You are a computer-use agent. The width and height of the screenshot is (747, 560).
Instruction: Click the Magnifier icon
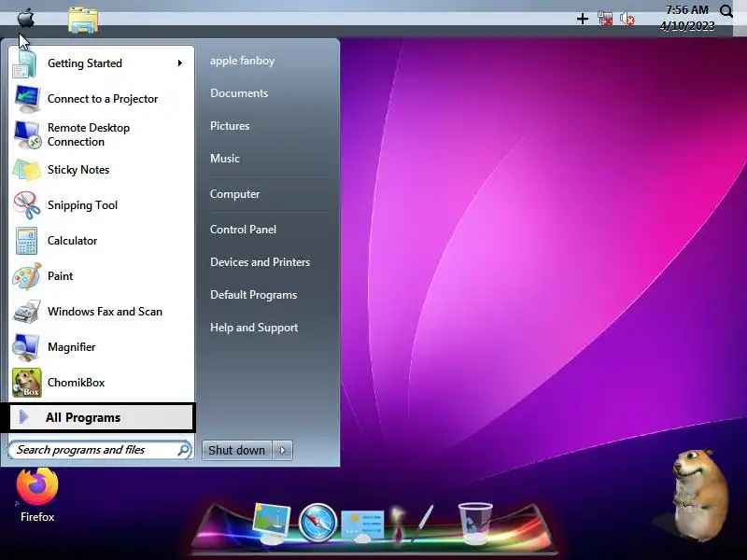pos(26,347)
